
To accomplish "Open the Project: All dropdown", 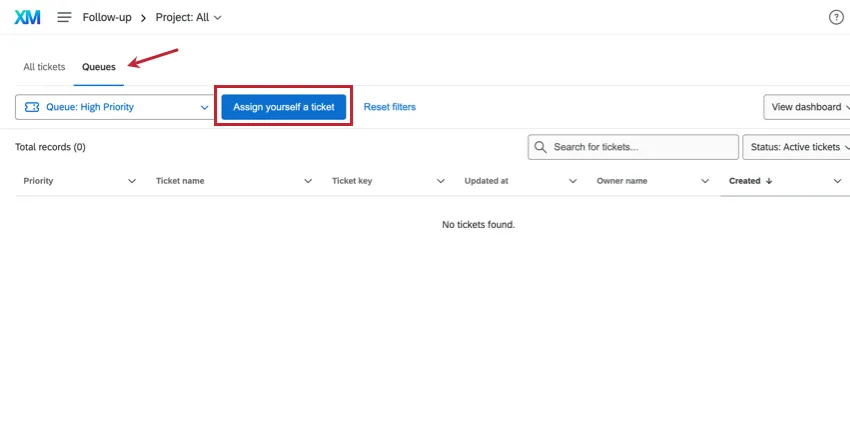I will pos(189,17).
